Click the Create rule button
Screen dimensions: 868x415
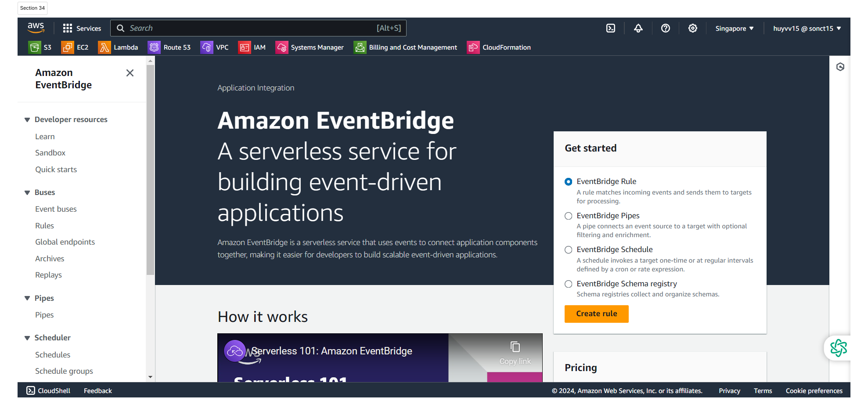[x=596, y=314]
